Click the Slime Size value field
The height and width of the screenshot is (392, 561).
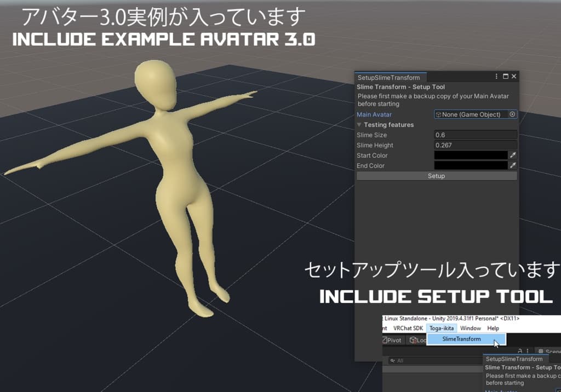pyautogui.click(x=475, y=135)
